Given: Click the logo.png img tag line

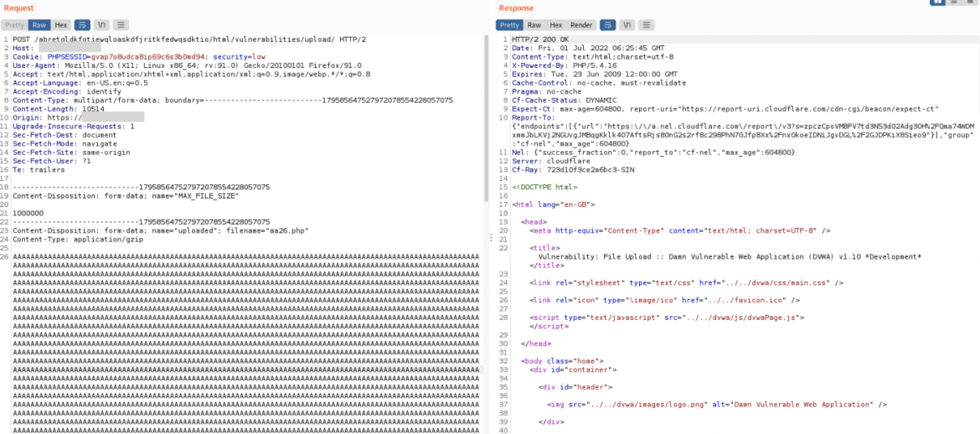Looking at the screenshot, I should tap(717, 405).
